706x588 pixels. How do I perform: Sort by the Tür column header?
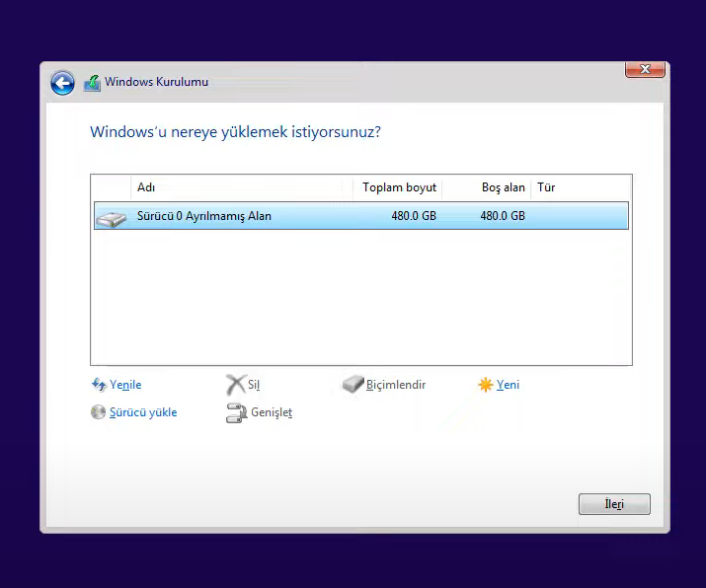(x=581, y=187)
